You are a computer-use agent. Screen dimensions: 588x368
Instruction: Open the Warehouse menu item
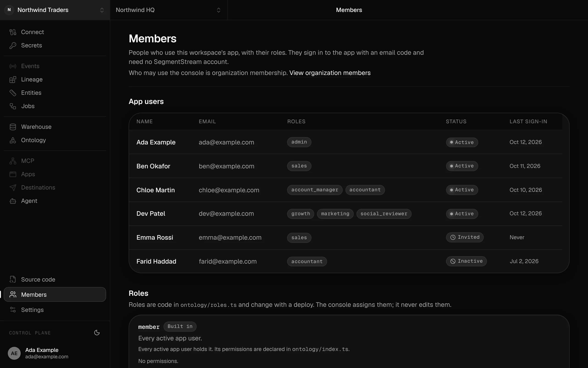pos(55,127)
